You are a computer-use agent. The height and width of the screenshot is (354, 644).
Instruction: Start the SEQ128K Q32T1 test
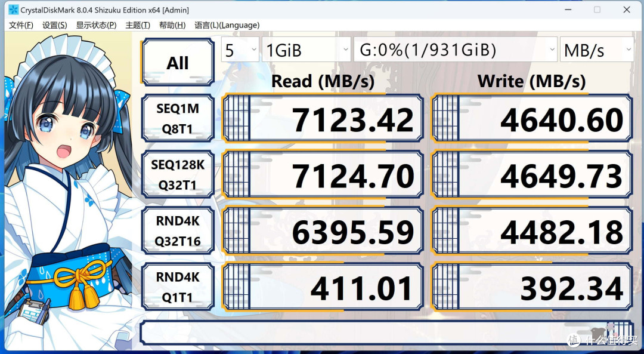pos(178,175)
